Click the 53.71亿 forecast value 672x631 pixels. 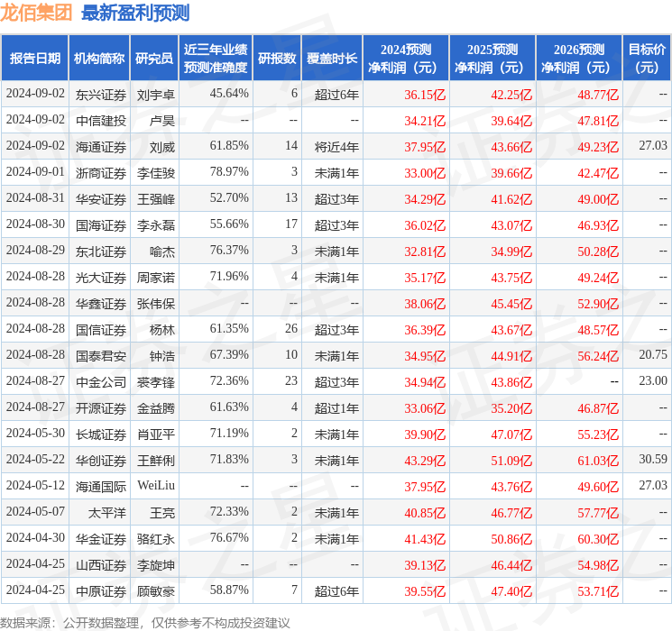598,591
